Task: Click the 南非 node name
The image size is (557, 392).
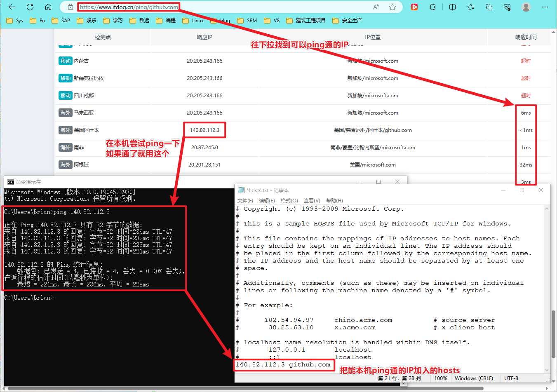Action: 79,148
